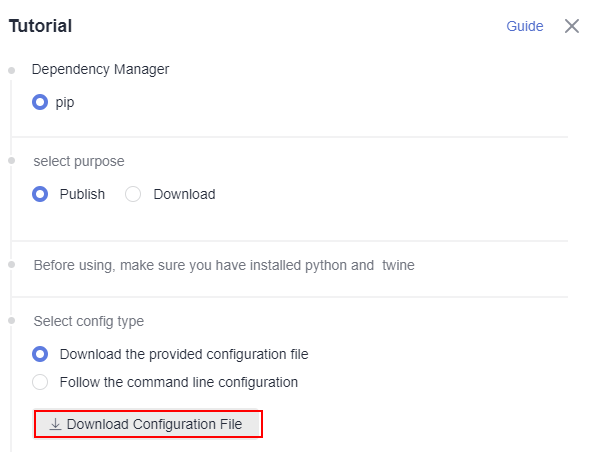
Task: Click the download arrow icon in the button
Action: 55,424
